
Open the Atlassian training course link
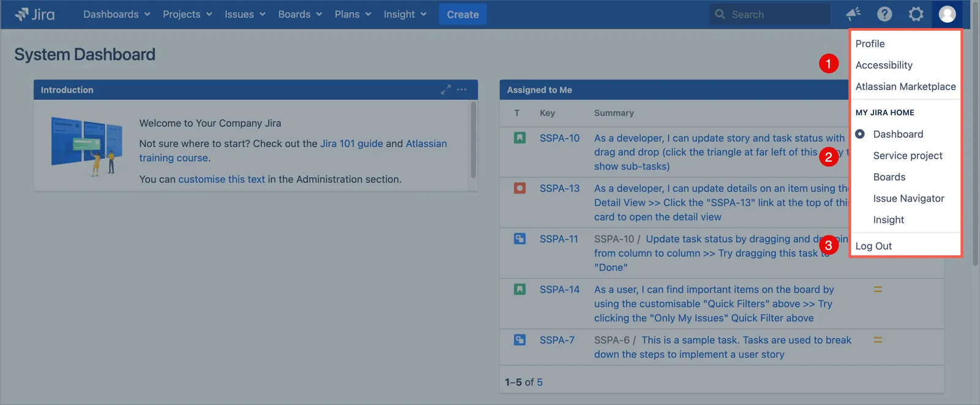pos(293,151)
